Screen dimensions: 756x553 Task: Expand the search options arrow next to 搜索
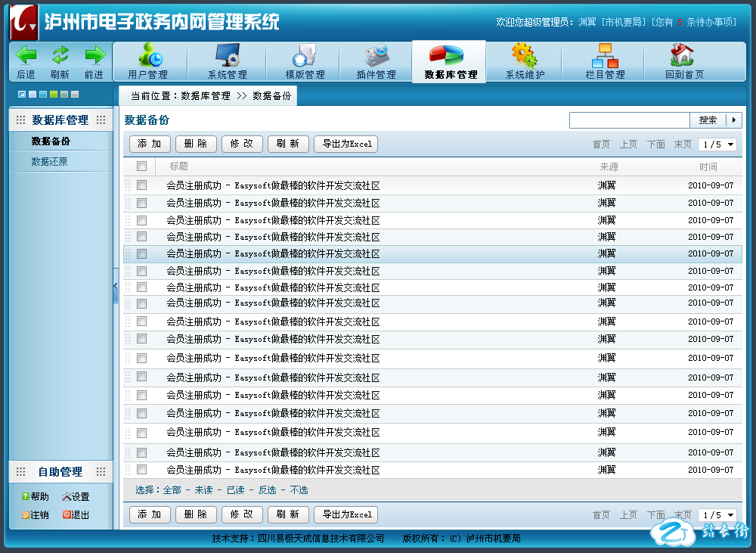[734, 120]
